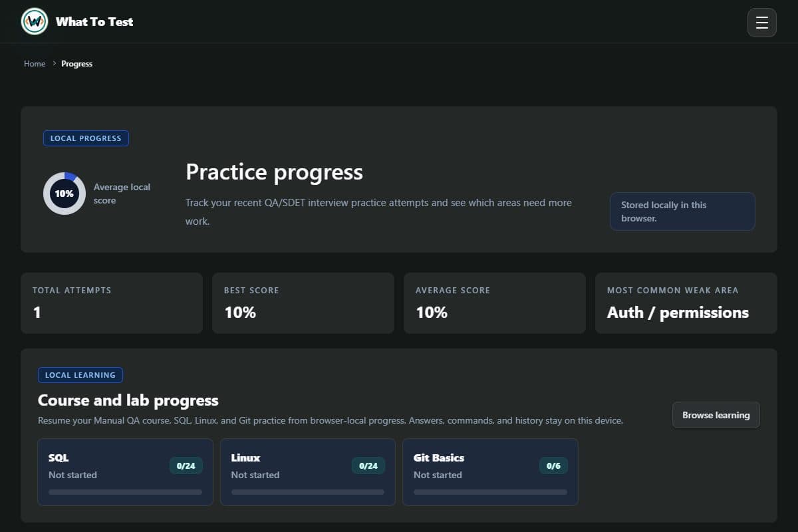Open the Linux lab card
This screenshot has height=532, width=798.
308,472
